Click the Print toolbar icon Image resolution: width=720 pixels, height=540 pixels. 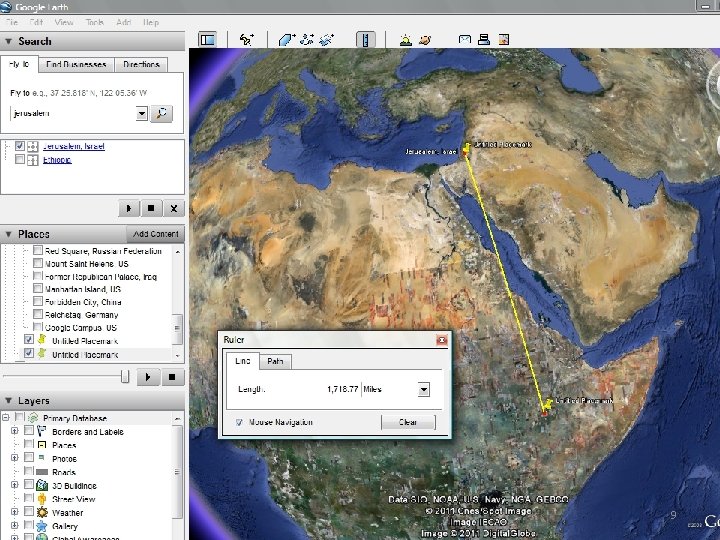click(484, 40)
